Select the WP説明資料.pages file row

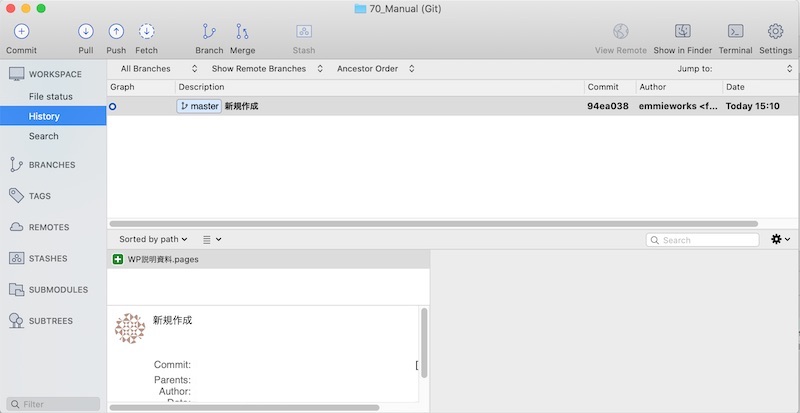coord(268,259)
